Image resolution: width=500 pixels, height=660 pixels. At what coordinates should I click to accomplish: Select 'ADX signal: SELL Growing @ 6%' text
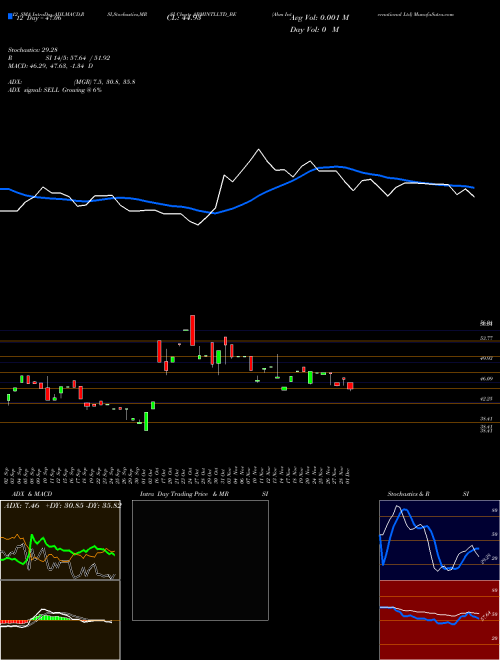(55, 90)
